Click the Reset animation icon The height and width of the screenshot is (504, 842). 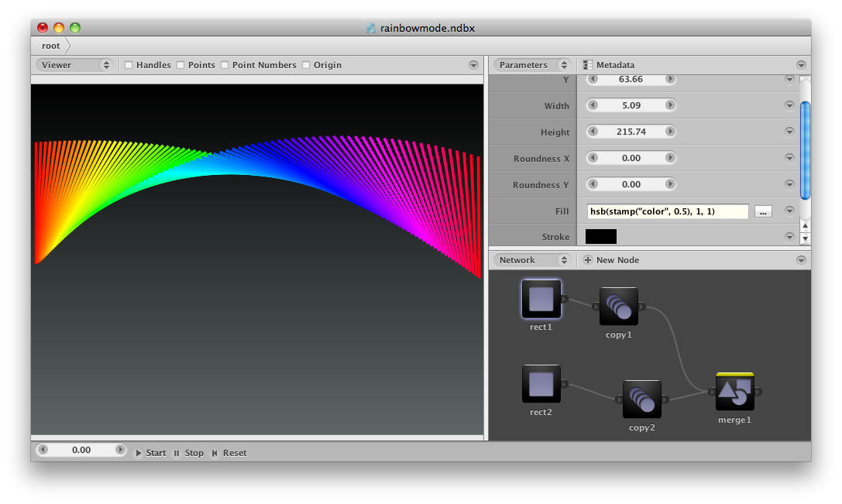point(215,453)
